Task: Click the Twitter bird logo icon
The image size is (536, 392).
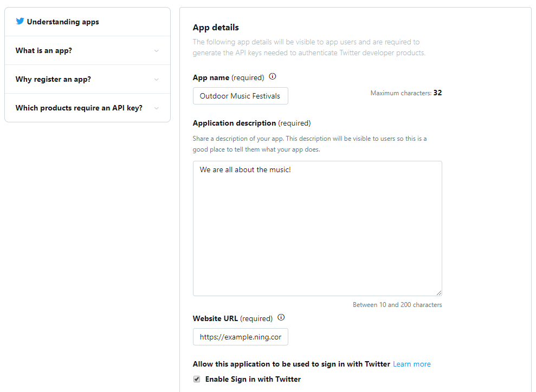Action: pos(20,21)
